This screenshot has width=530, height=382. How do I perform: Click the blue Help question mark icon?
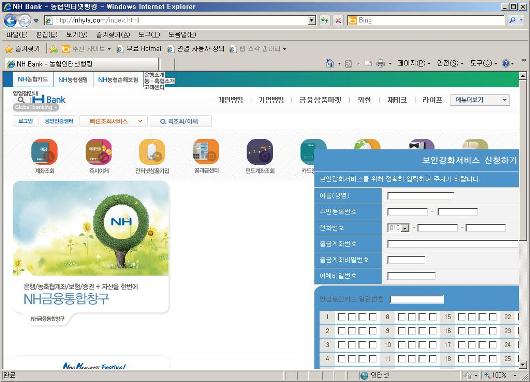click(506, 63)
